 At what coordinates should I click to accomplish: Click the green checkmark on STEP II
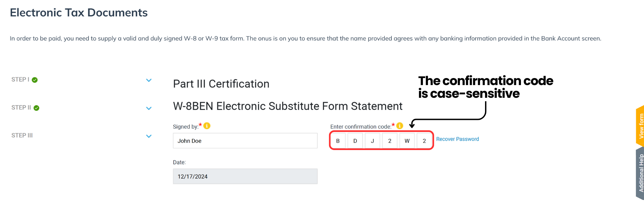[37, 108]
